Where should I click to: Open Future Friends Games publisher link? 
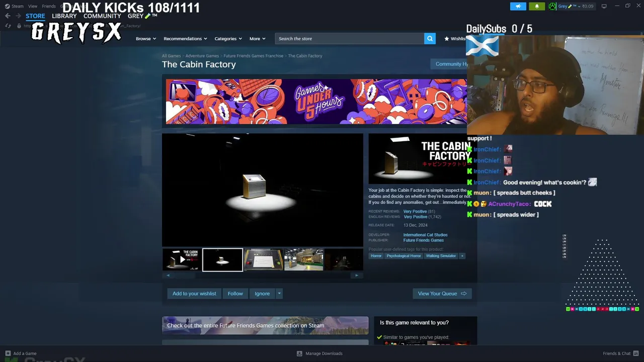(x=423, y=240)
